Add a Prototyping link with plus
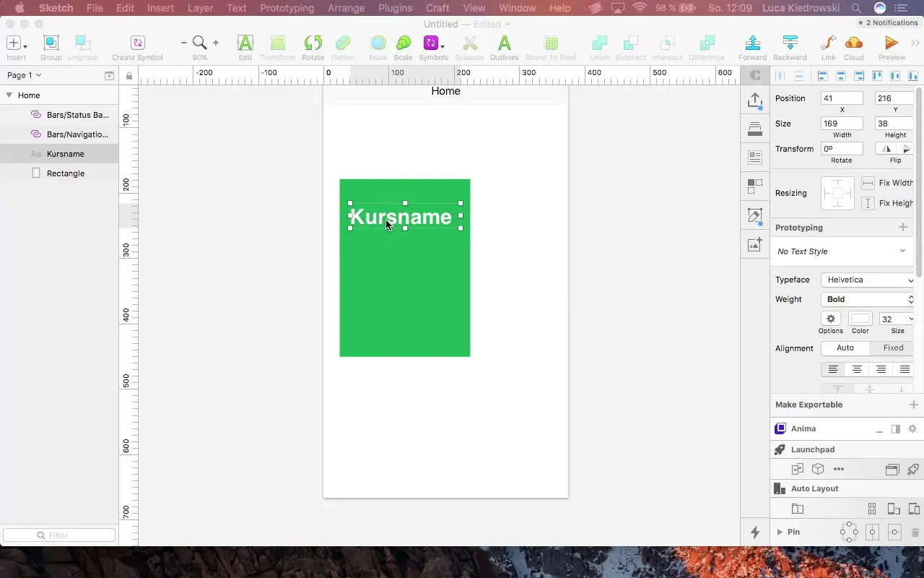The image size is (924, 578). point(902,228)
